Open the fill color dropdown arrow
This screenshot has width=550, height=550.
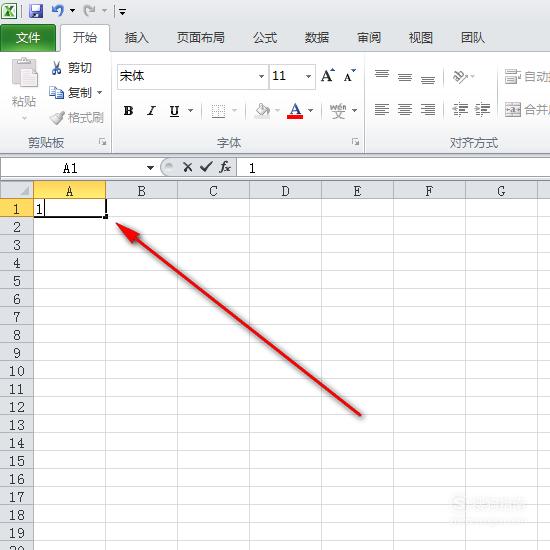[277, 111]
